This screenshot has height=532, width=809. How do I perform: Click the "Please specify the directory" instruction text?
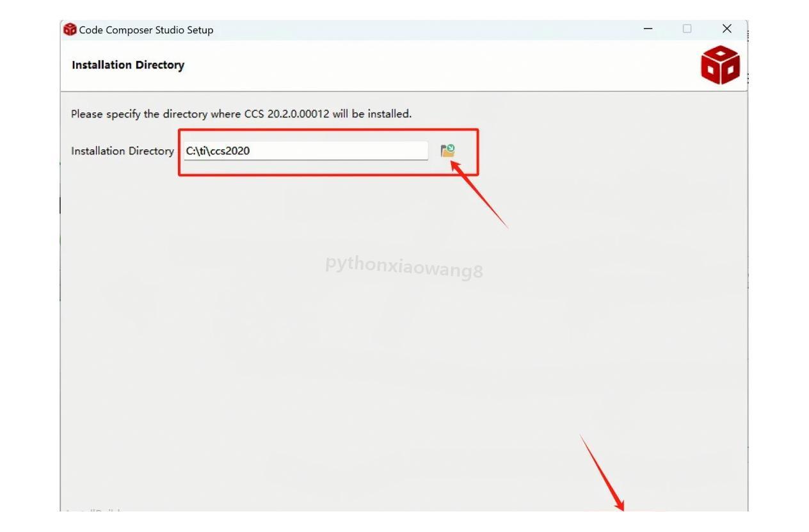click(x=241, y=114)
